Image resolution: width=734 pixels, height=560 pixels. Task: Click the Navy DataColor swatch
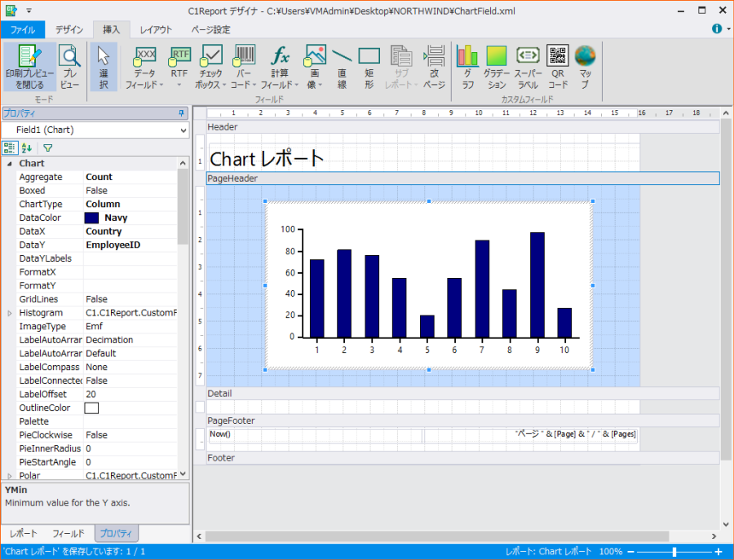click(x=91, y=218)
